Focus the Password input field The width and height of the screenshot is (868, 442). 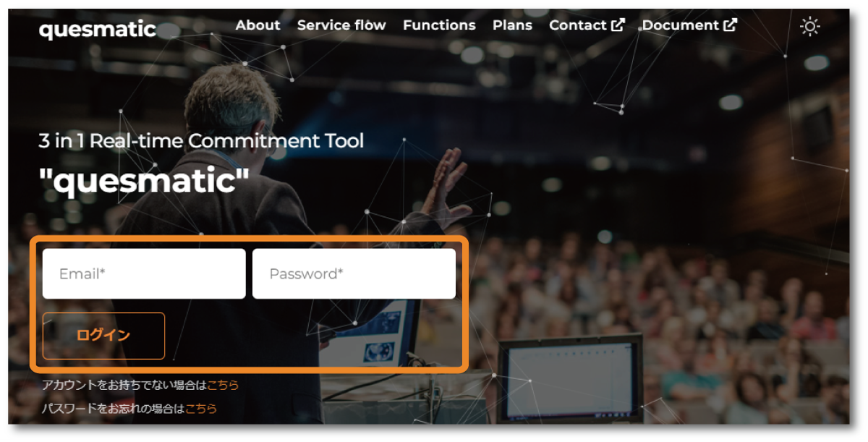354,273
